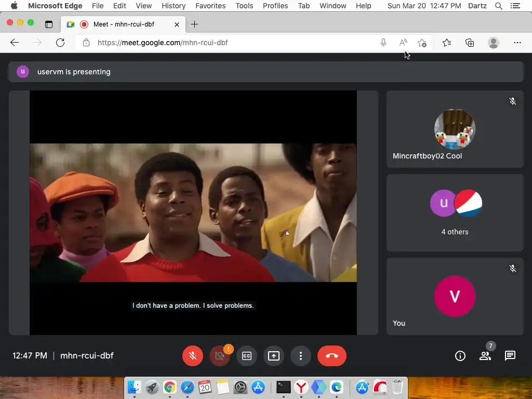Image resolution: width=532 pixels, height=399 pixels.
Task: Click the Microsoft Edge application menu
Action: point(55,6)
